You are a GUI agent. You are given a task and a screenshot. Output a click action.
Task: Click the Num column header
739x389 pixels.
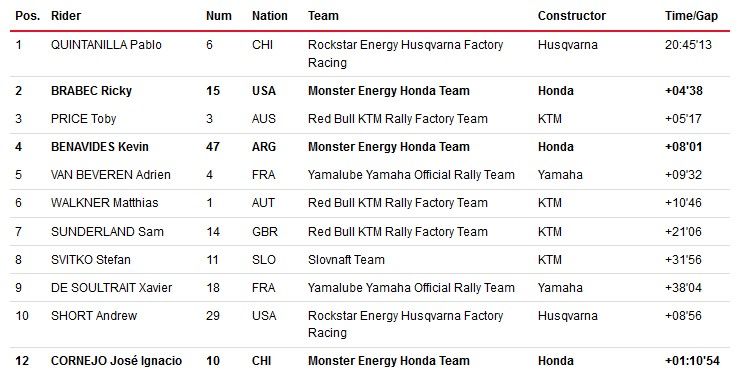coord(219,16)
